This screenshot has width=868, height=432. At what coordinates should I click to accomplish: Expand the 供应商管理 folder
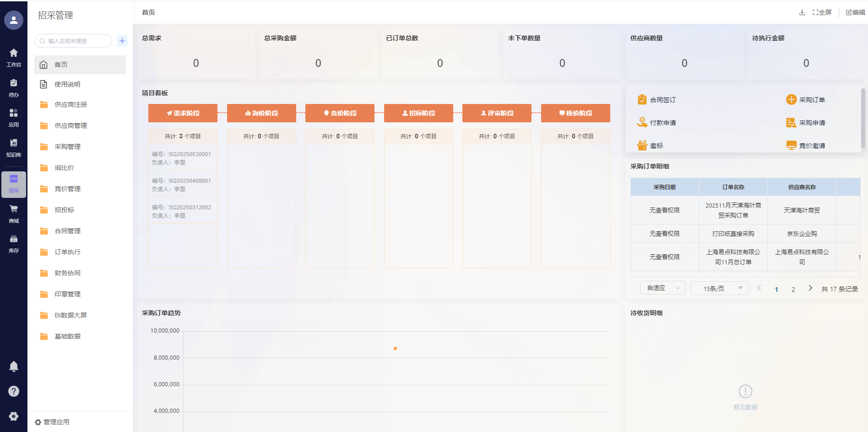pos(71,126)
